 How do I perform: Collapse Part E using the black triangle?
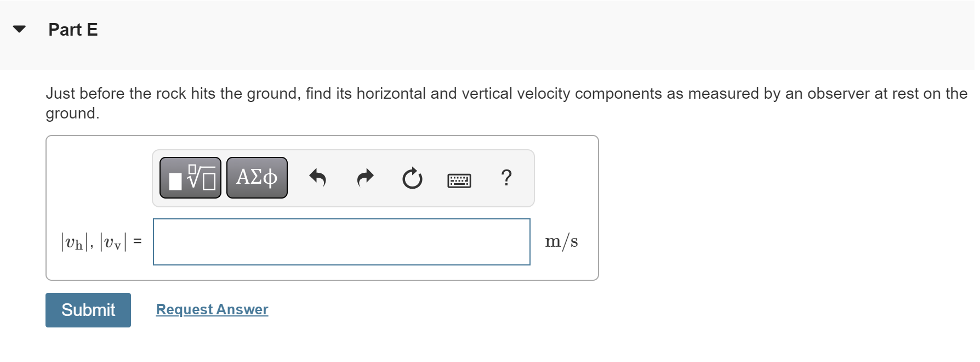20,29
